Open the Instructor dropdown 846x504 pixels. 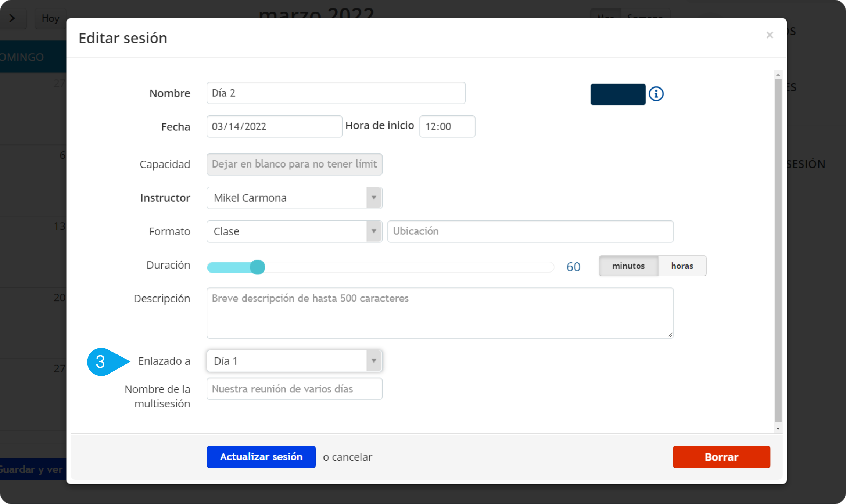coord(294,198)
